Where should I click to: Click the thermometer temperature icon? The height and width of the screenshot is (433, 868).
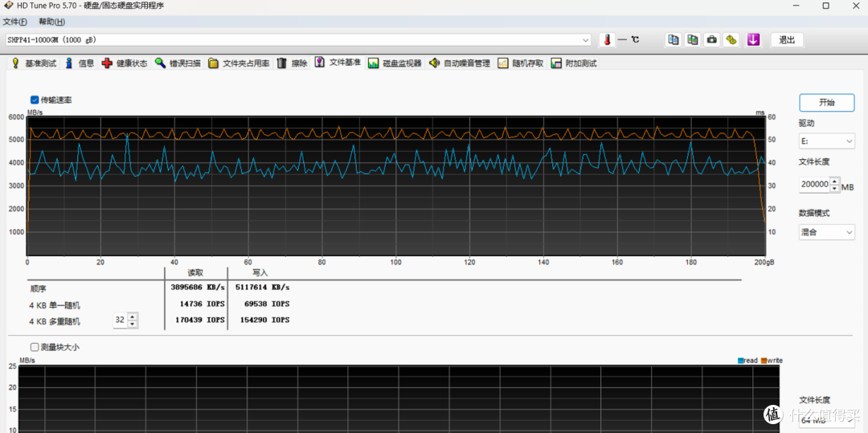point(607,40)
